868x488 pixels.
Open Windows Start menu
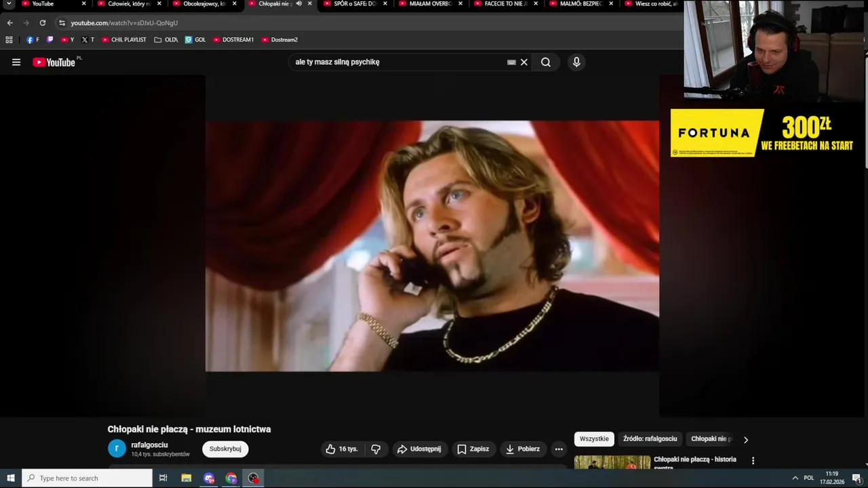pos(10,478)
